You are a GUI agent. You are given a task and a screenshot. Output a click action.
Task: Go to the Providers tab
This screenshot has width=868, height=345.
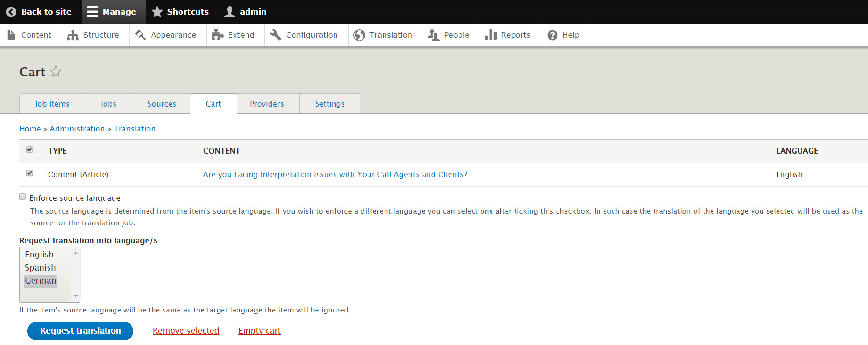tap(267, 104)
